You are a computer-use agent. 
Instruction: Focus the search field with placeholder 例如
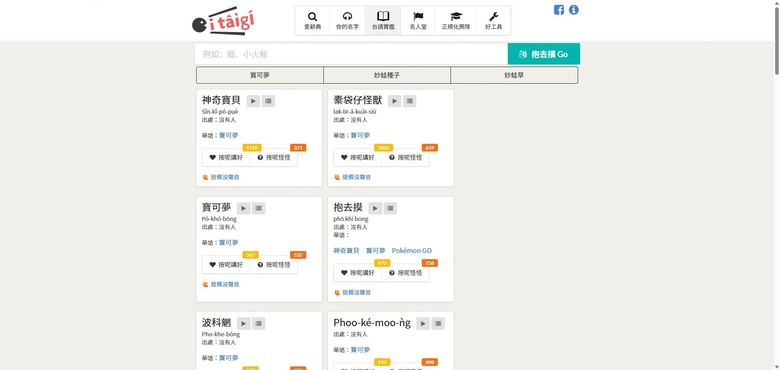pyautogui.click(x=351, y=54)
